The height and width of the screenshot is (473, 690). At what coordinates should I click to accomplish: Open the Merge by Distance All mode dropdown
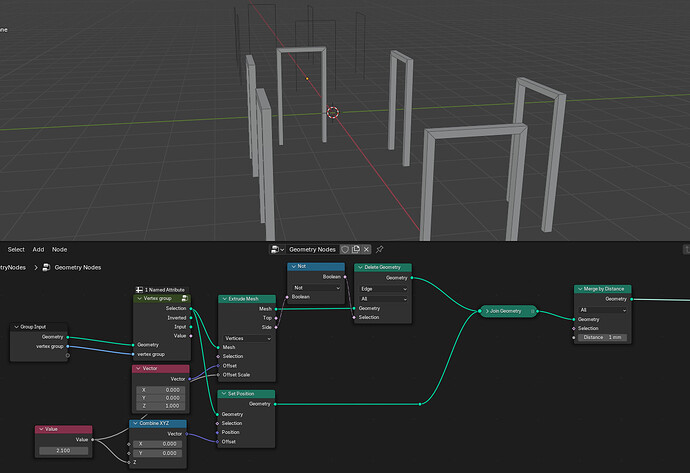[x=602, y=310]
